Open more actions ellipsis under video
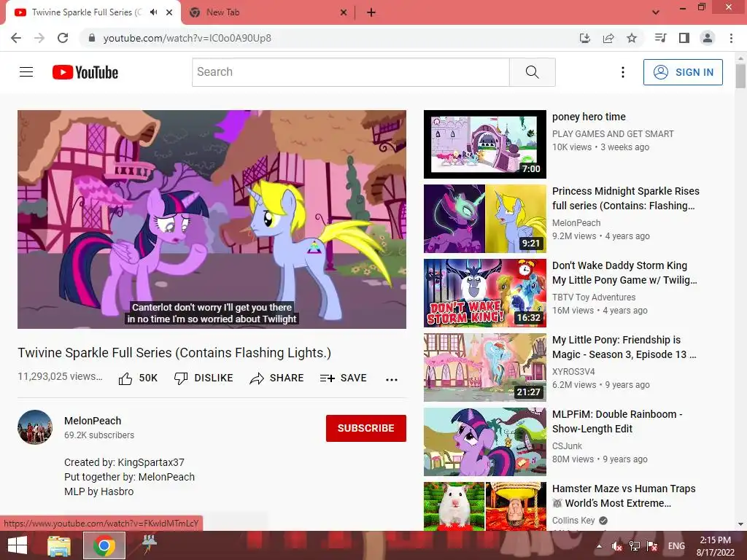The image size is (747, 560). (392, 379)
